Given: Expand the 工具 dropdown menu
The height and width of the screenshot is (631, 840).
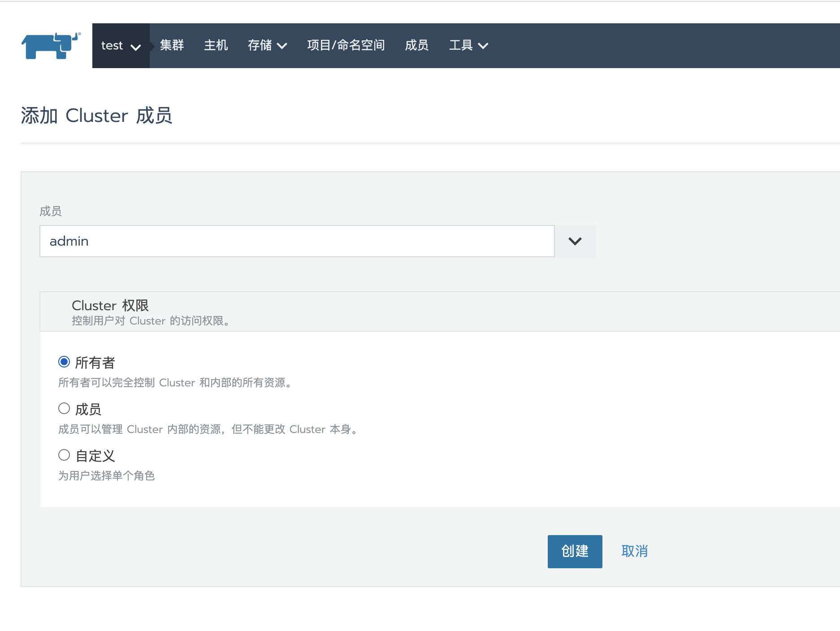Looking at the screenshot, I should pos(469,45).
